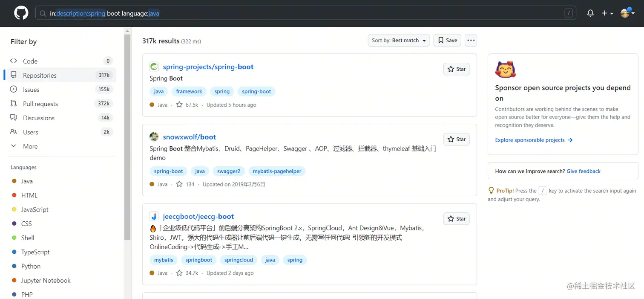Click the mybatis topic tag
The height and width of the screenshot is (299, 644).
[164, 260]
